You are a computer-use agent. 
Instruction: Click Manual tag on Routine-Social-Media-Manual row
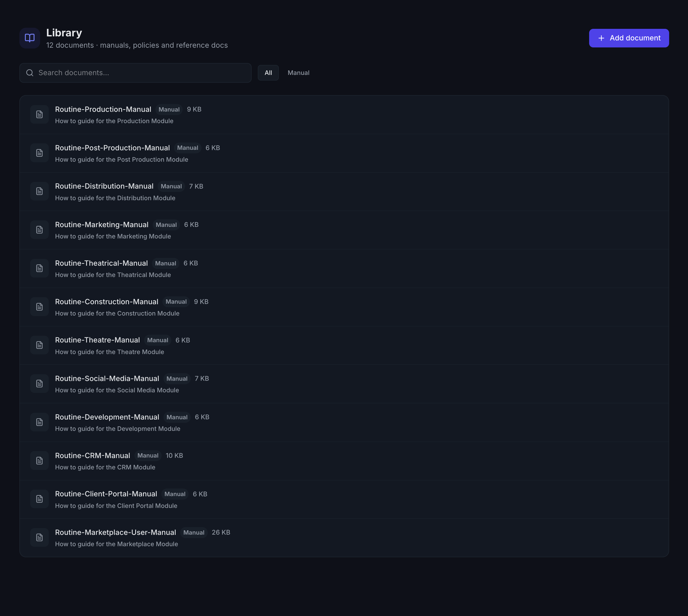(177, 379)
